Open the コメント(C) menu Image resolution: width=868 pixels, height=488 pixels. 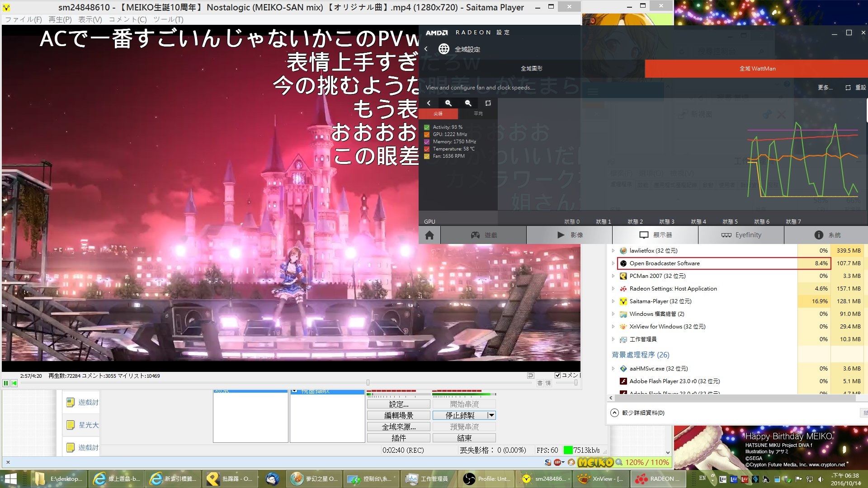point(127,19)
